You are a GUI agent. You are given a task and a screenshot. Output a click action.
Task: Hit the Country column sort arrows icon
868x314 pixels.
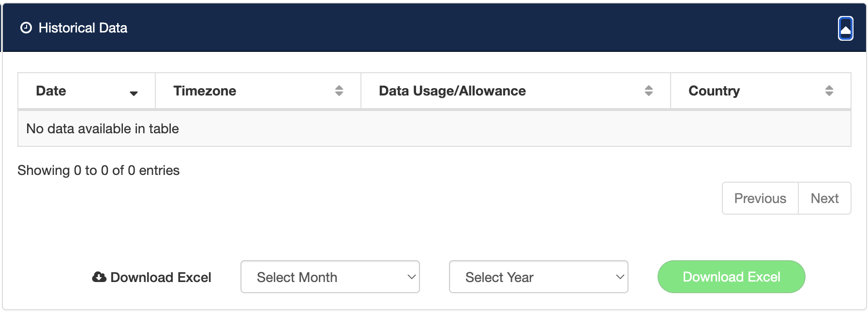point(829,91)
